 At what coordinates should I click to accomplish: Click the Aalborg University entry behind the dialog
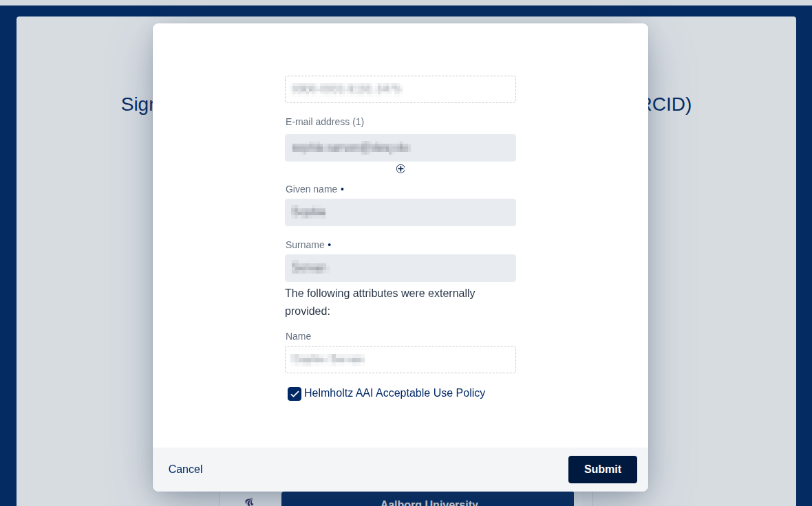click(428, 503)
